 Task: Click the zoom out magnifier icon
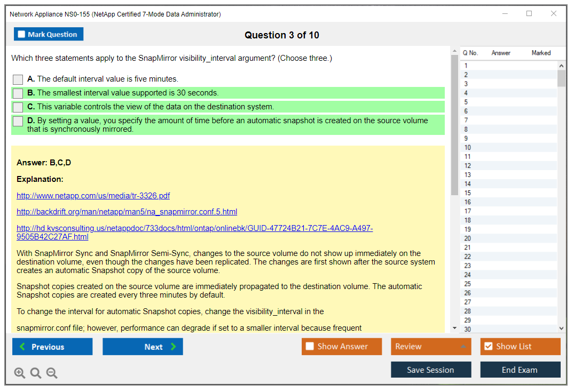pos(52,373)
